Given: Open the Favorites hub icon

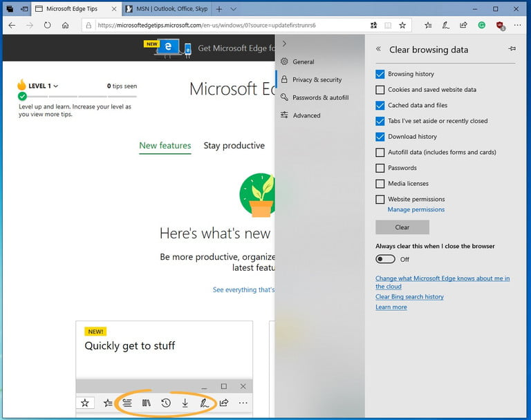Looking at the screenshot, I should (x=428, y=25).
